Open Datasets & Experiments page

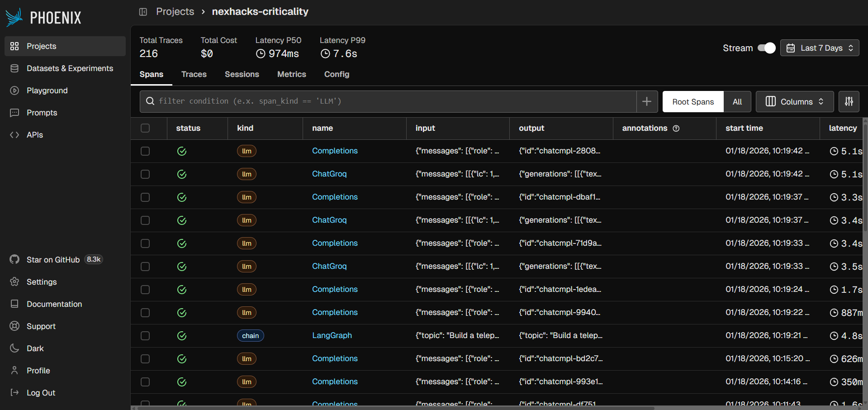pyautogui.click(x=65, y=68)
